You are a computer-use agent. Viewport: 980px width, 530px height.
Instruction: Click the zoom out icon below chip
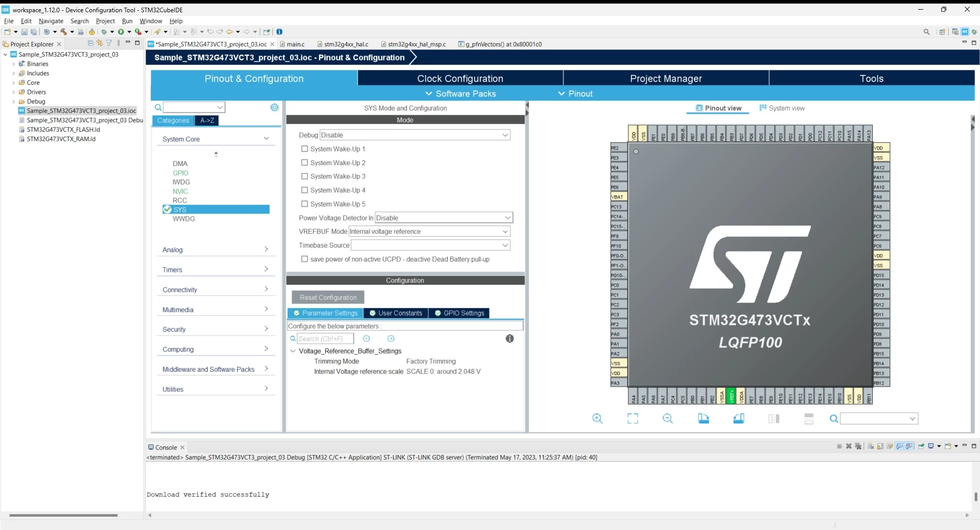pos(668,419)
